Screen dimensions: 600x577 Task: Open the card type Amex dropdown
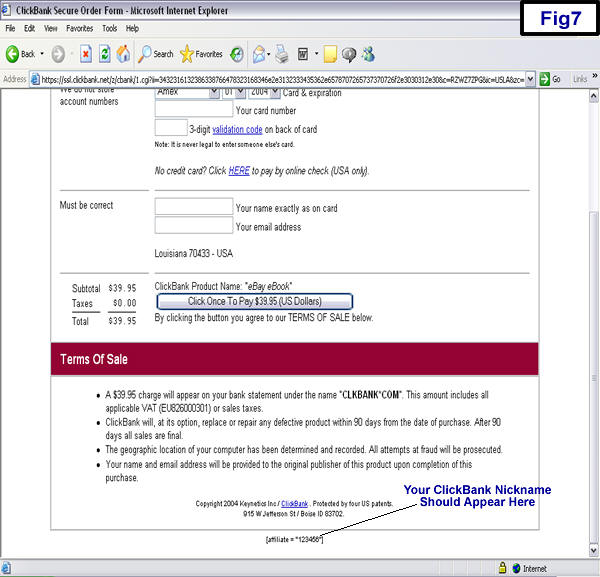coord(214,92)
